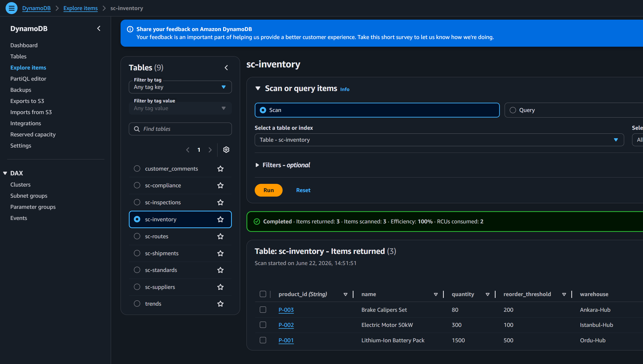Image resolution: width=643 pixels, height=364 pixels.
Task: Favorite the sc-inventory table star
Action: click(220, 219)
